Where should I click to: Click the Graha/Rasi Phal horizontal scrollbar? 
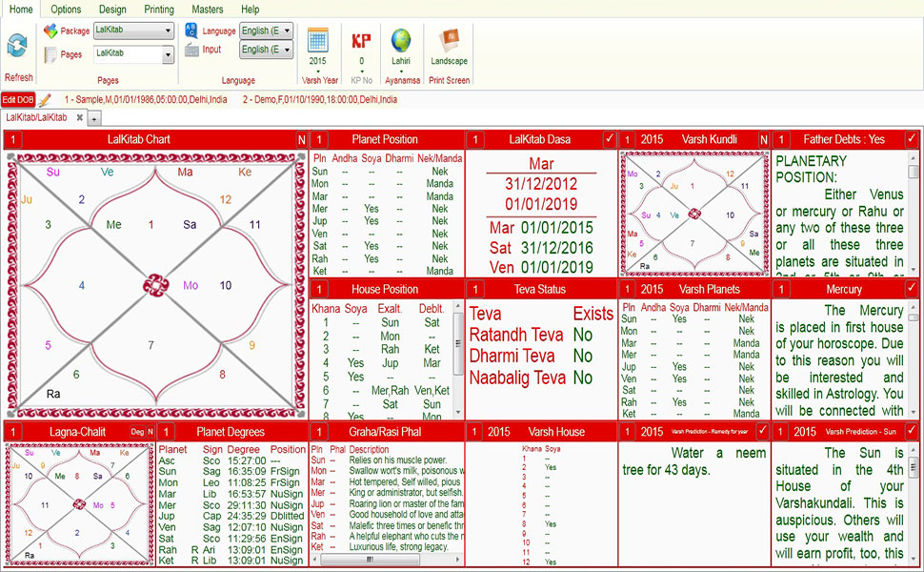tap(370, 559)
